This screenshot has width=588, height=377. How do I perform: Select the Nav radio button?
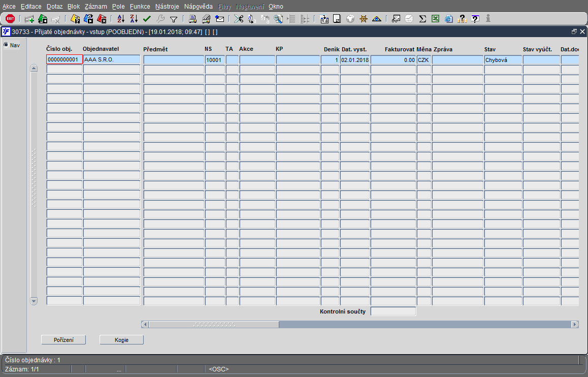tap(6, 45)
